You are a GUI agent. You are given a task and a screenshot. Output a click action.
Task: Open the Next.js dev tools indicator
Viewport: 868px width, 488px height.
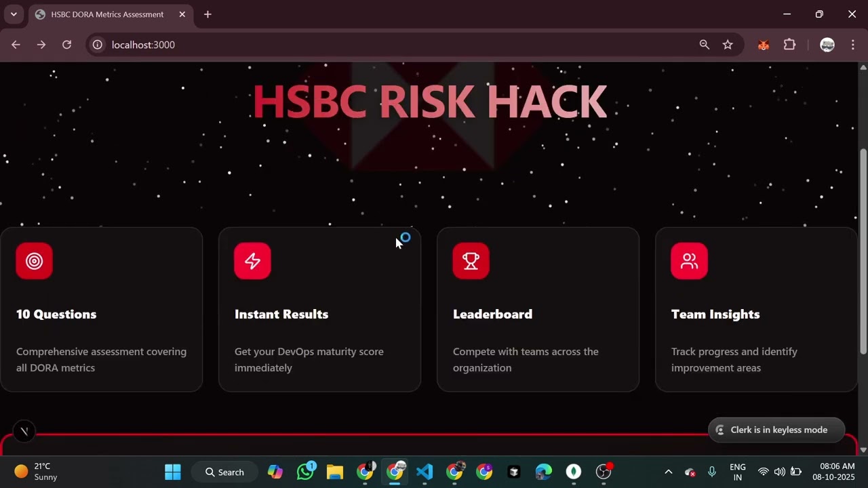pos(24,431)
